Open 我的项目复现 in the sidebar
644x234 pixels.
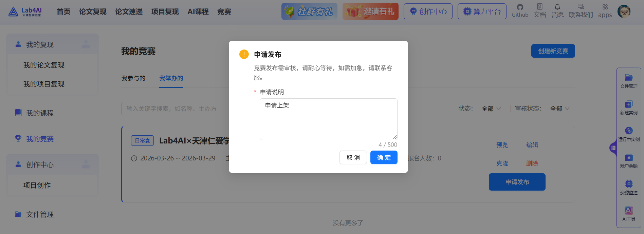point(44,84)
